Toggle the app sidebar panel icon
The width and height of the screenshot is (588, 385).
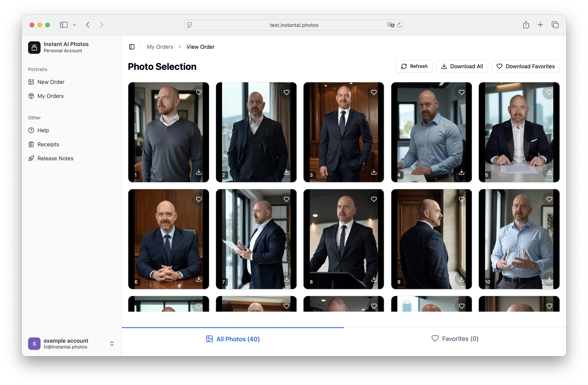click(132, 47)
